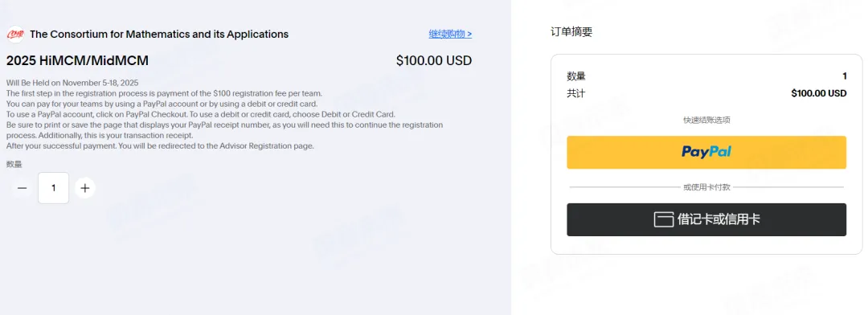Click the 数量 label above the stepper

[14, 164]
